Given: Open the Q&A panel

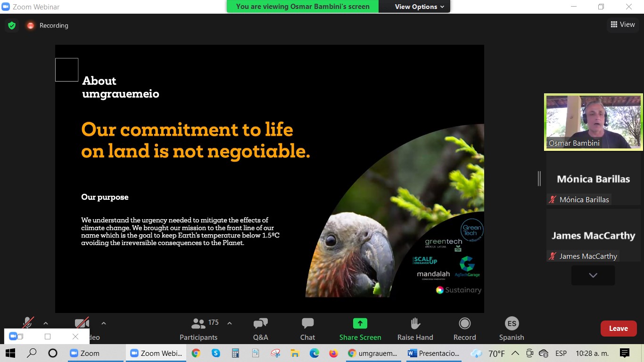Looking at the screenshot, I should pos(260,329).
